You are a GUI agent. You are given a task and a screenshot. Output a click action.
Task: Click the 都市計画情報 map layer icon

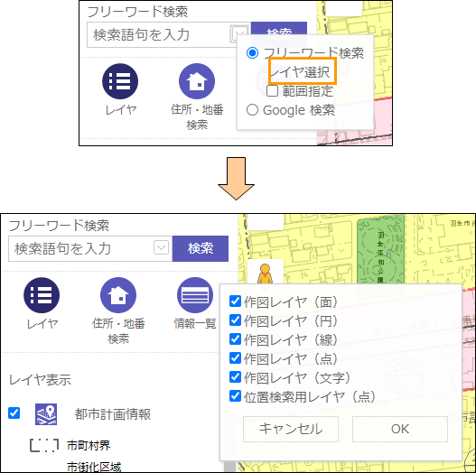pos(46,414)
